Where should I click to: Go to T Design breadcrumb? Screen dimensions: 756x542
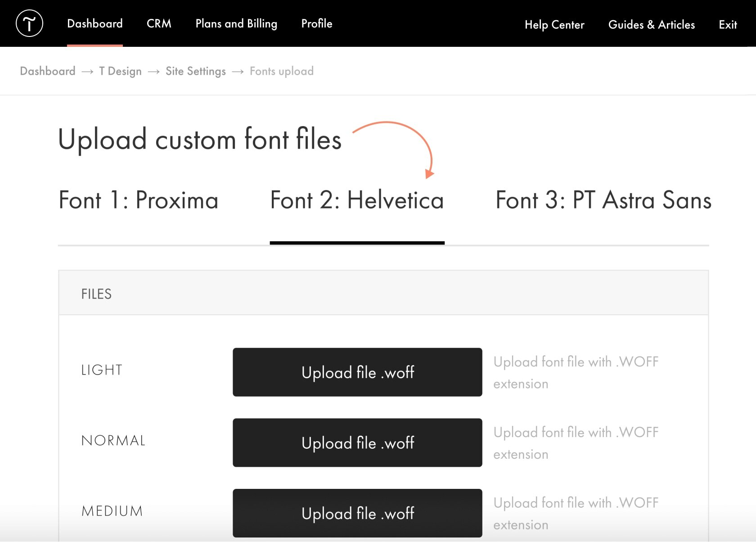pos(120,71)
